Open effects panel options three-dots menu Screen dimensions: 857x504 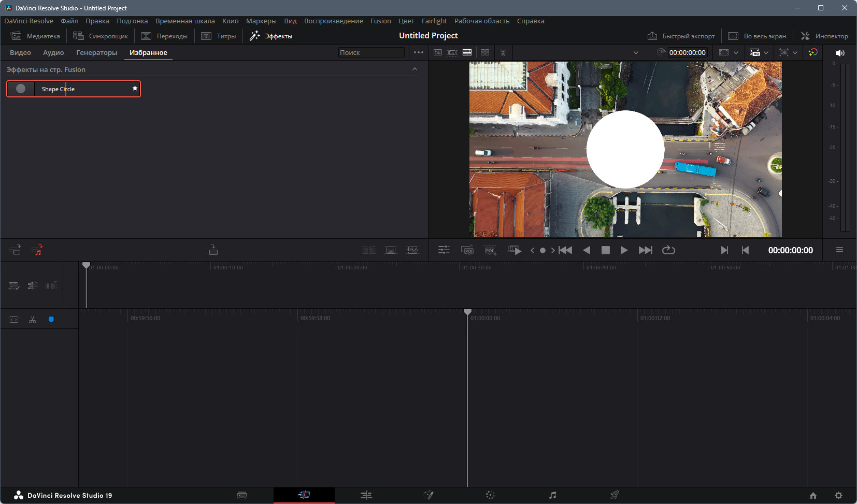[419, 52]
